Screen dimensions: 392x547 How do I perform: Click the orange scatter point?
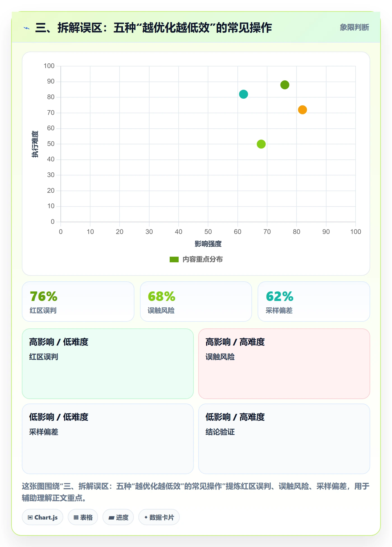tap(302, 110)
